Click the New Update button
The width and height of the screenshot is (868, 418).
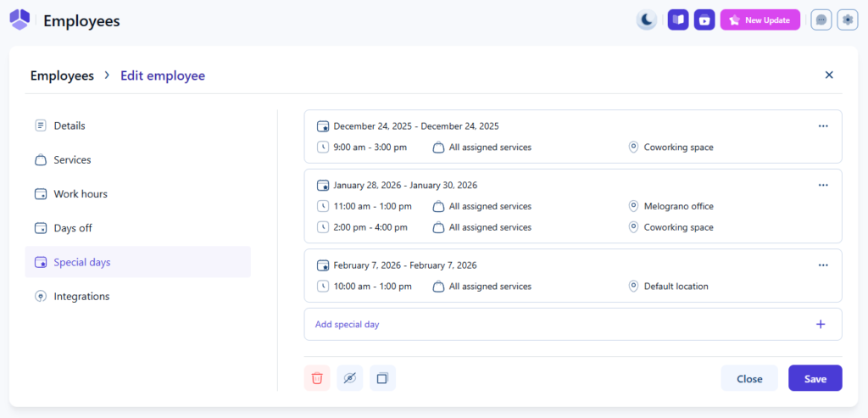click(759, 20)
